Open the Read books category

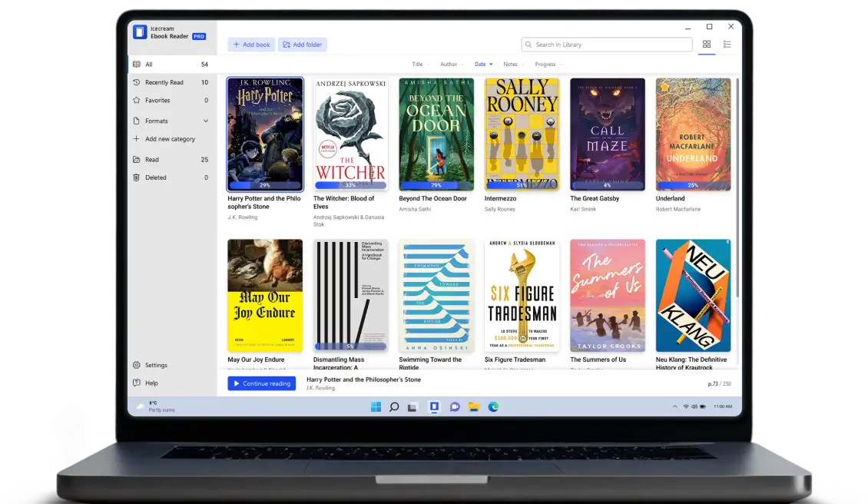click(151, 160)
